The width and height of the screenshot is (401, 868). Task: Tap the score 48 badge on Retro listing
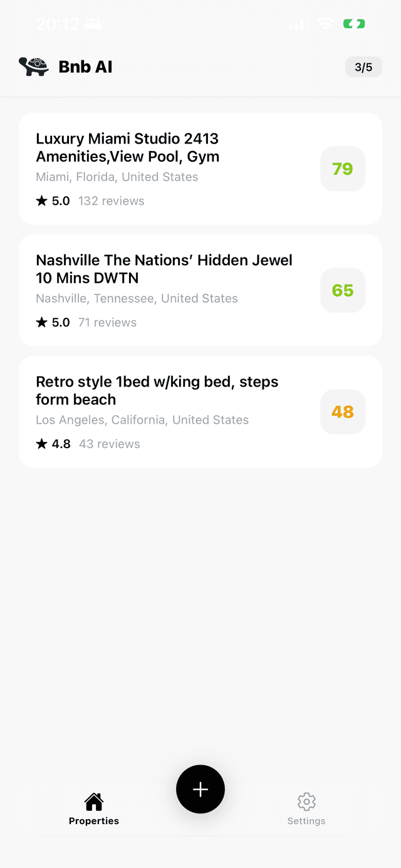pyautogui.click(x=342, y=412)
